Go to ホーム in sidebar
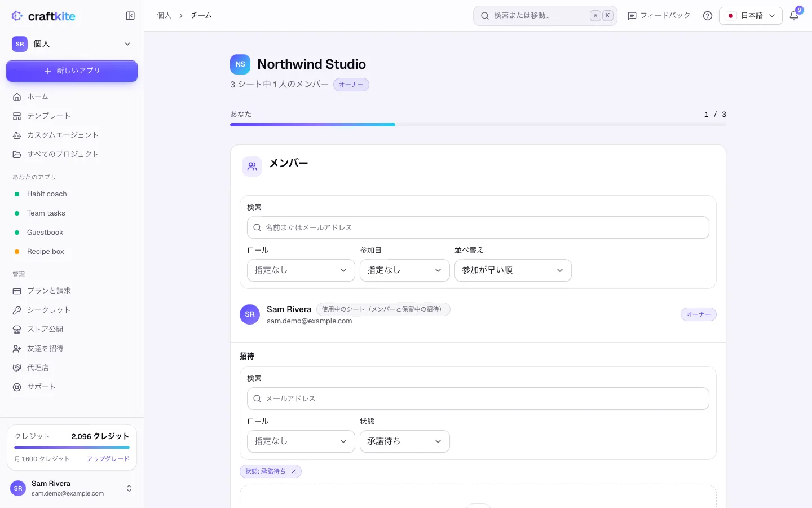 click(72, 97)
